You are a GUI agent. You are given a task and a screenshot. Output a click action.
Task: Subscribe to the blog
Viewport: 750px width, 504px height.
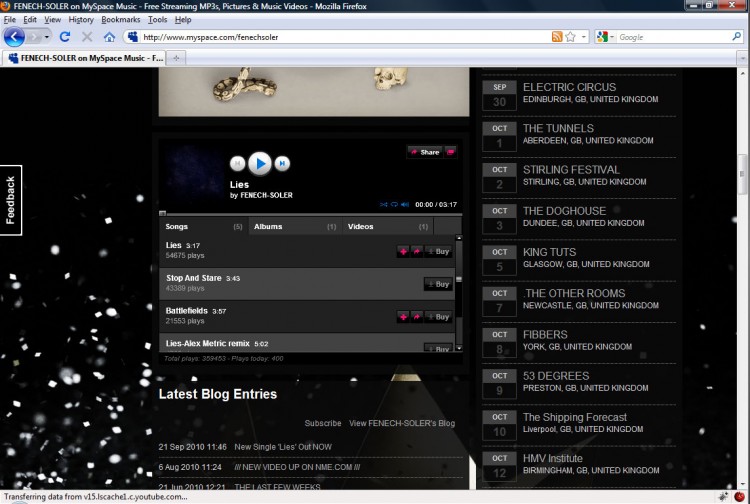(323, 423)
